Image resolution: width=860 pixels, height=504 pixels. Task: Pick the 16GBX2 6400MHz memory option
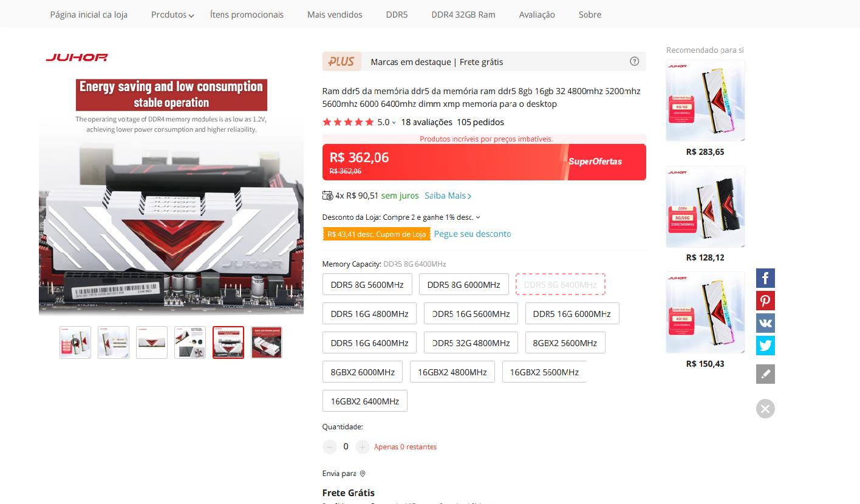(364, 401)
